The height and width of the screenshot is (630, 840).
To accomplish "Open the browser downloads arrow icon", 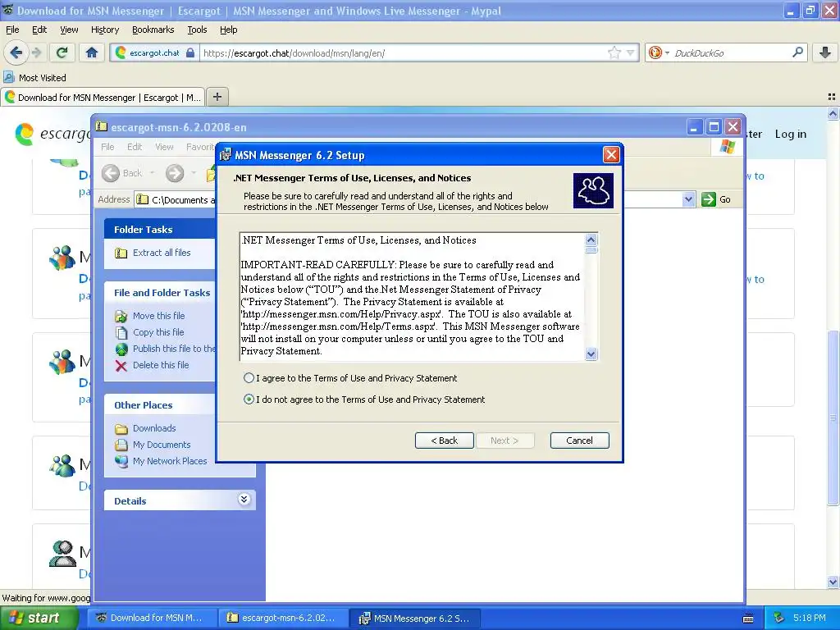I will tap(825, 52).
